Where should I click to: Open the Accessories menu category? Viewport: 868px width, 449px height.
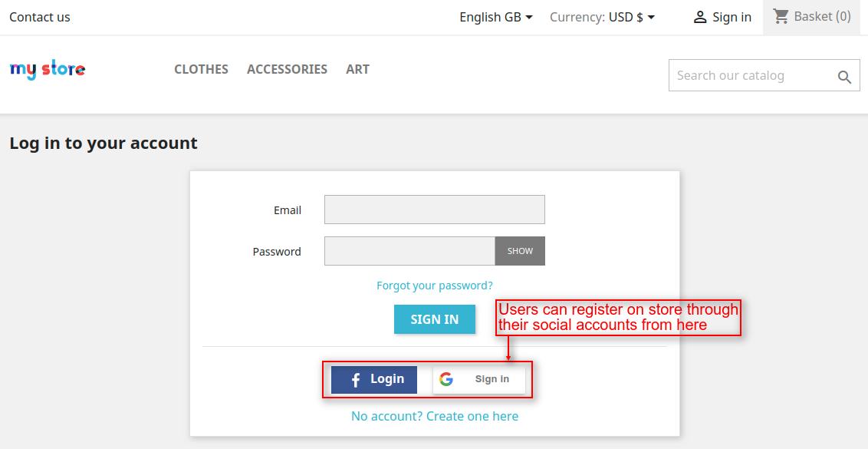pos(287,69)
